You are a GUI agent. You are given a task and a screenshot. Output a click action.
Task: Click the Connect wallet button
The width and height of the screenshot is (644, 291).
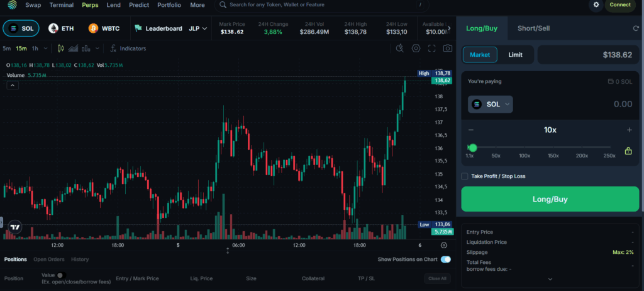[x=619, y=5]
